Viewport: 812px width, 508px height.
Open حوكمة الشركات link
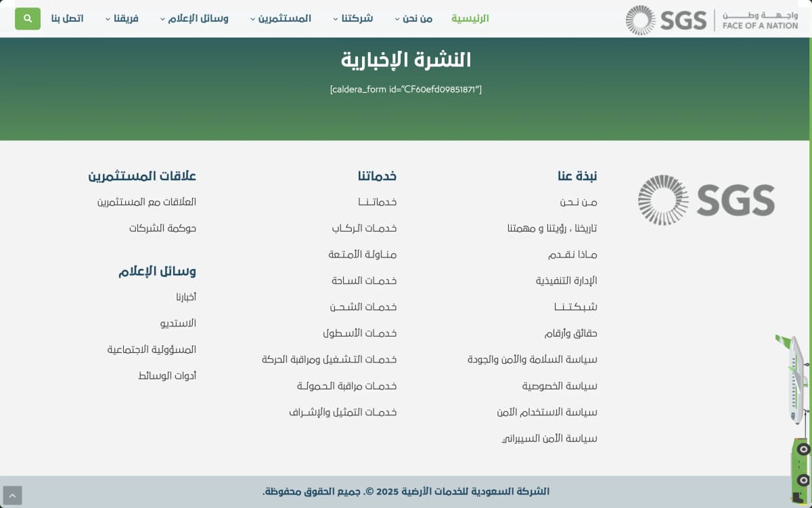162,228
